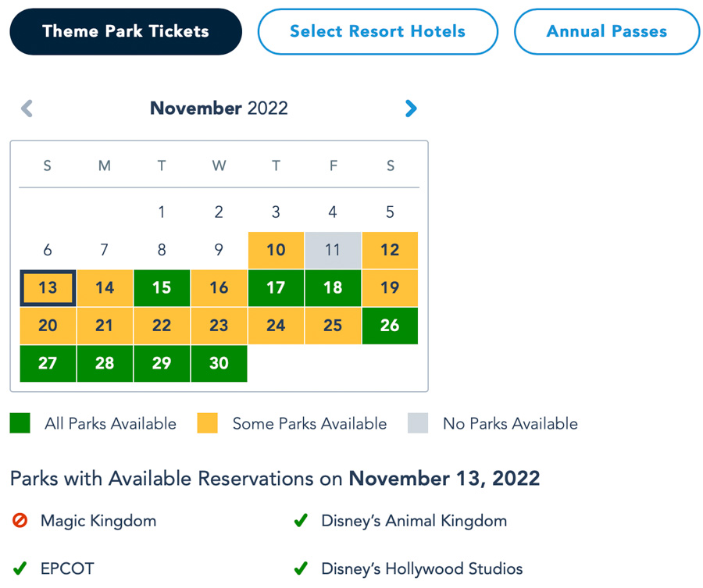Choose November 26 on the calendar
Viewport: 703px width, 588px height.
tap(390, 326)
